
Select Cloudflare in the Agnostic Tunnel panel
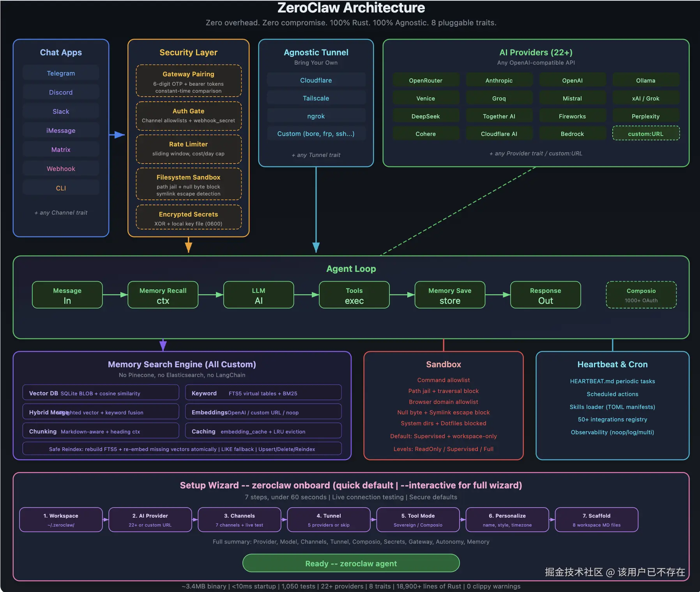click(x=316, y=80)
